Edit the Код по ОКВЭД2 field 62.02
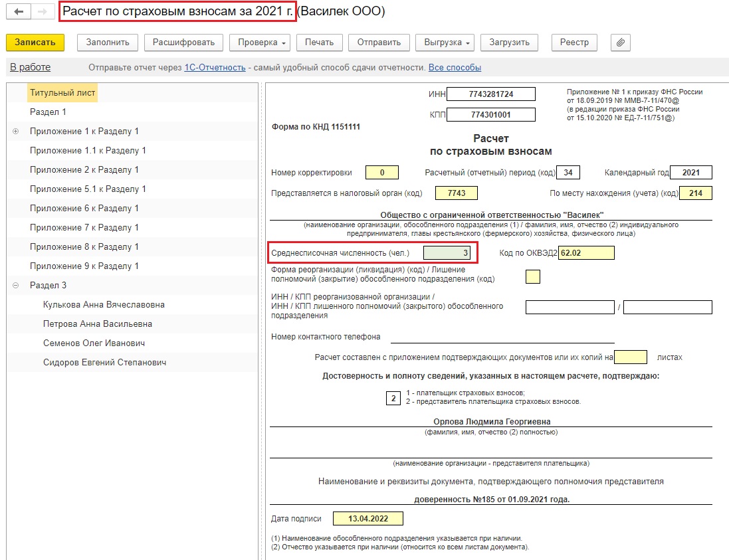This screenshot has height=560, width=729. (x=586, y=253)
